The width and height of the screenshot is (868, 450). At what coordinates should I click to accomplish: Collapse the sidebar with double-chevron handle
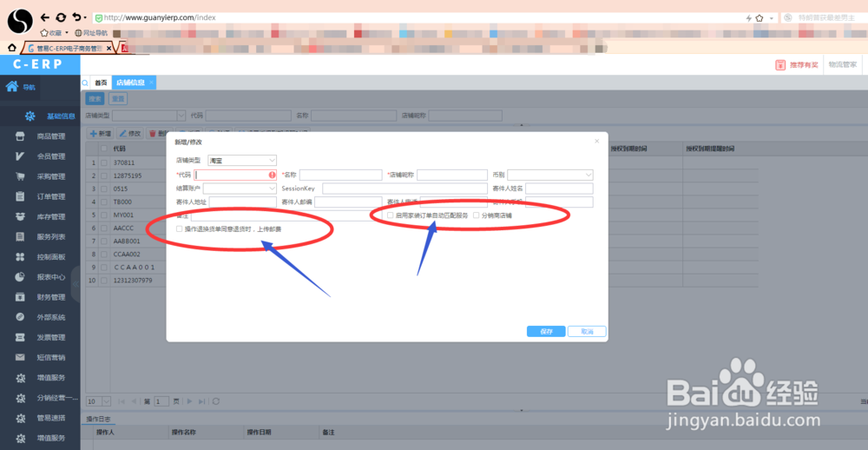76,284
